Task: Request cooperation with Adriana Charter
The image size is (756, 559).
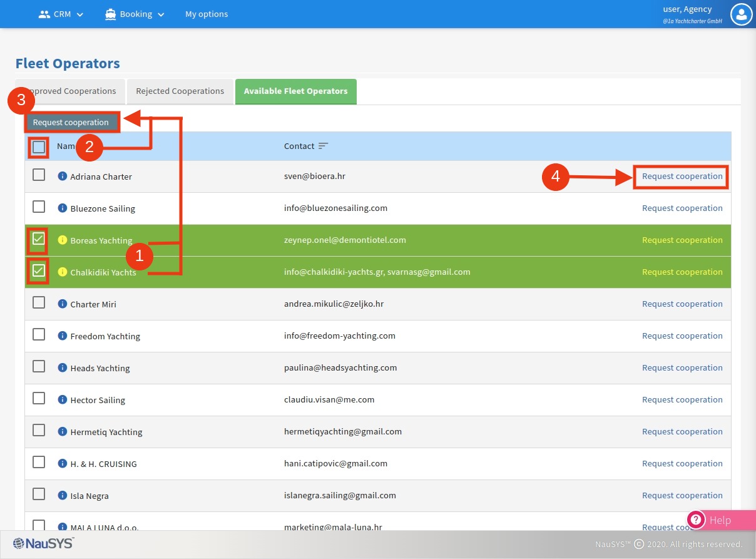Action: click(682, 177)
